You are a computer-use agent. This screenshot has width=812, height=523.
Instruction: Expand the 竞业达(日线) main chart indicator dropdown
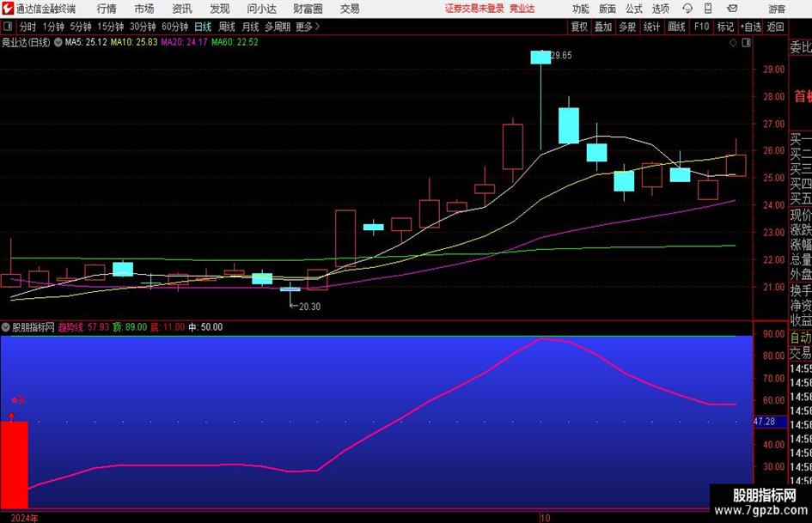(58, 42)
